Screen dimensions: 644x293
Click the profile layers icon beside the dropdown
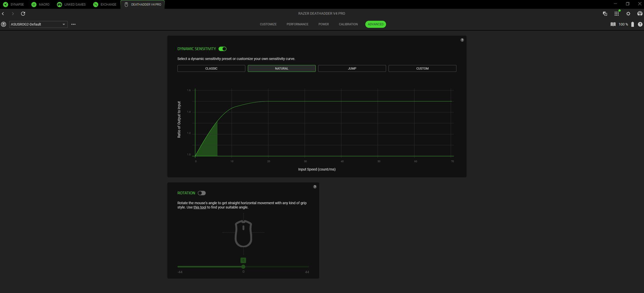(4, 24)
